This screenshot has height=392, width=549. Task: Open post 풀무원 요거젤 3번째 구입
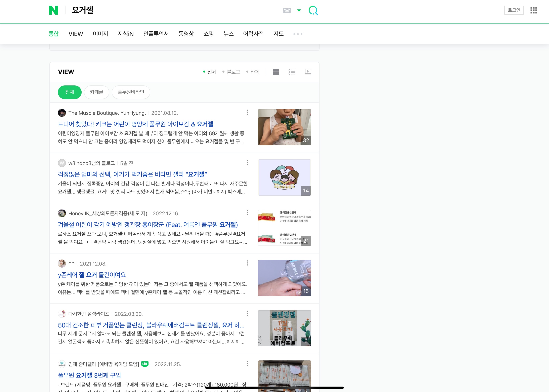tap(89, 375)
